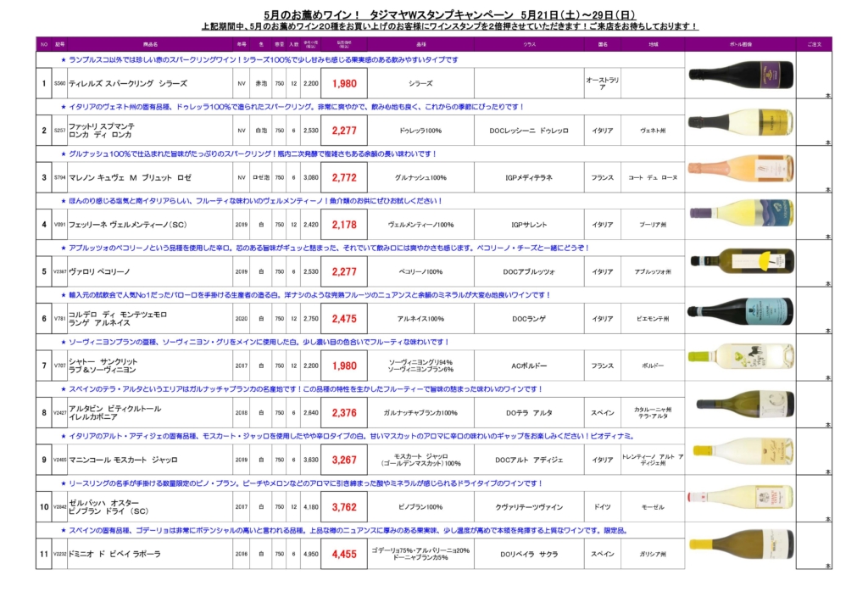The width and height of the screenshot is (868, 614).
Task: Click the マニンコール モスカート ジャッロ bottle image
Action: pyautogui.click(x=743, y=451)
